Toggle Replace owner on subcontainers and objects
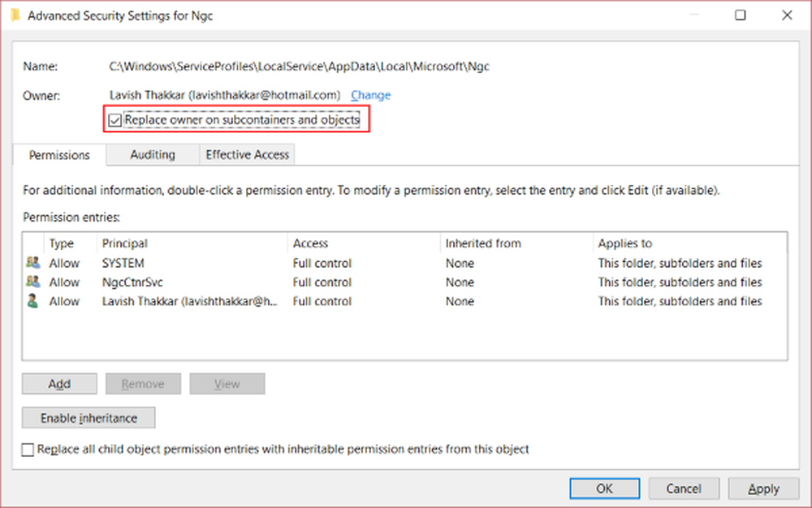The width and height of the screenshot is (812, 508). pos(116,120)
